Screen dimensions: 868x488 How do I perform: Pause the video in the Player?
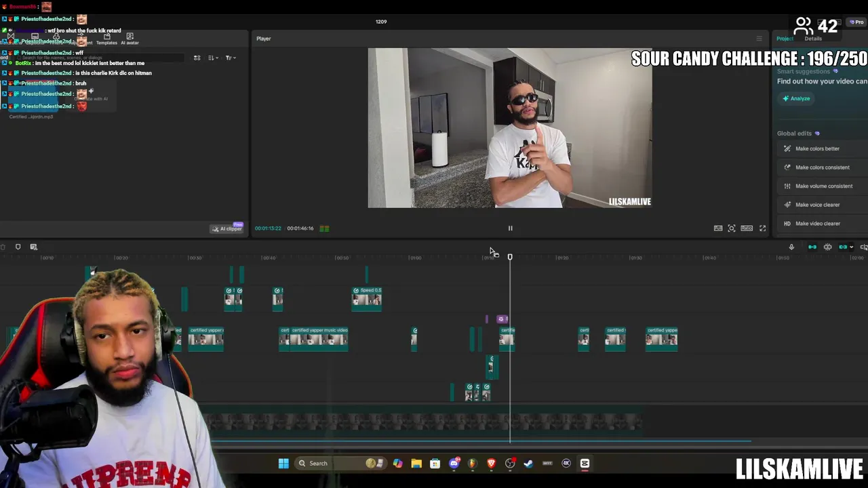point(511,228)
